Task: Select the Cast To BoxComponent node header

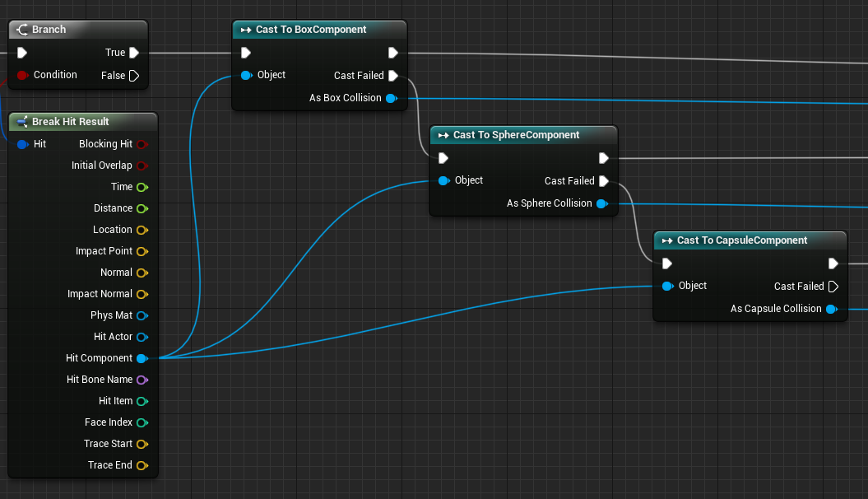Action: (319, 30)
